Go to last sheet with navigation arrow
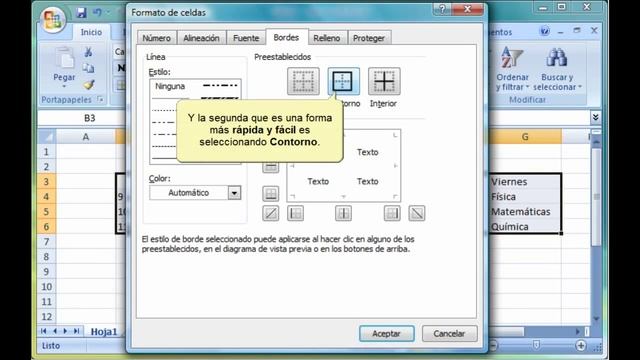The height and width of the screenshot is (360, 640). tap(76, 331)
